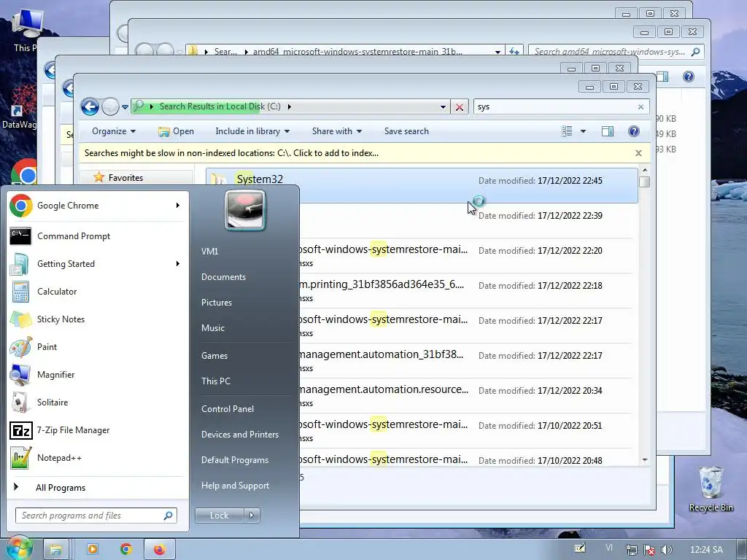Open Default Programs
This screenshot has width=747, height=560.
pos(235,460)
